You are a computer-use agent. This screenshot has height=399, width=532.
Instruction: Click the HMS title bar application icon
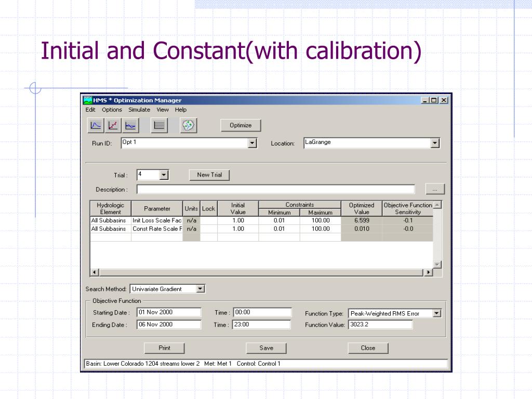coord(88,100)
